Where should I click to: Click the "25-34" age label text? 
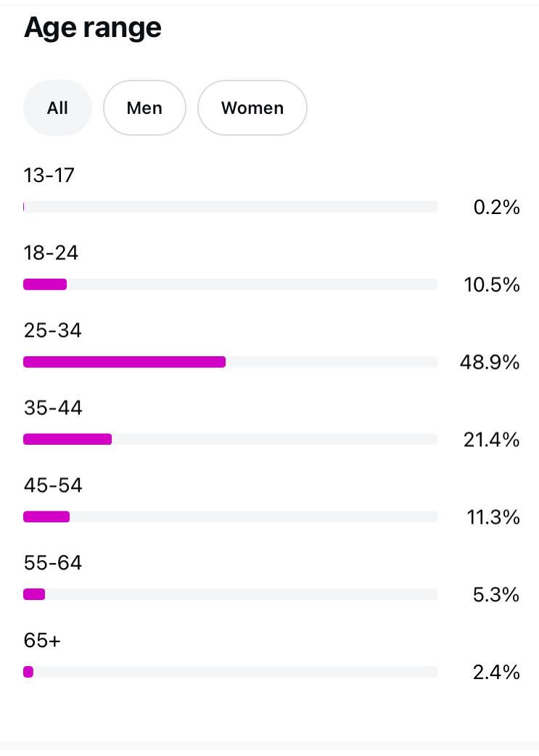(x=52, y=331)
